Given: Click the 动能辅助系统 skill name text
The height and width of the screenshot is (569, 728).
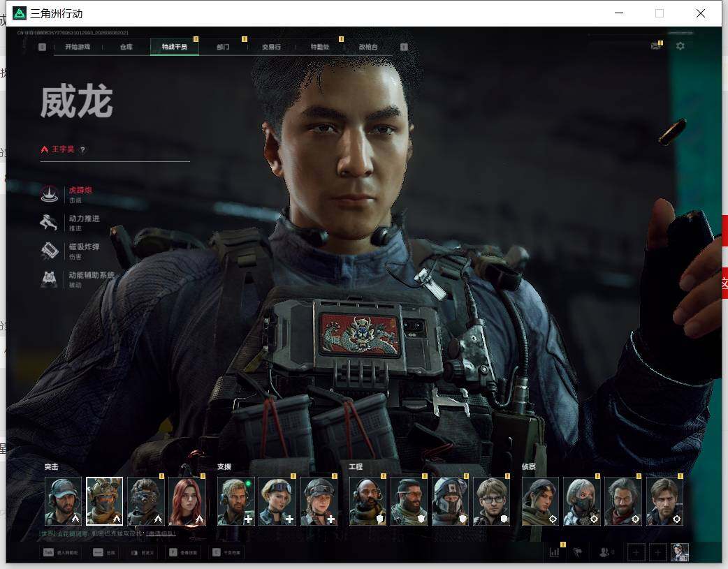Looking at the screenshot, I should [x=92, y=275].
